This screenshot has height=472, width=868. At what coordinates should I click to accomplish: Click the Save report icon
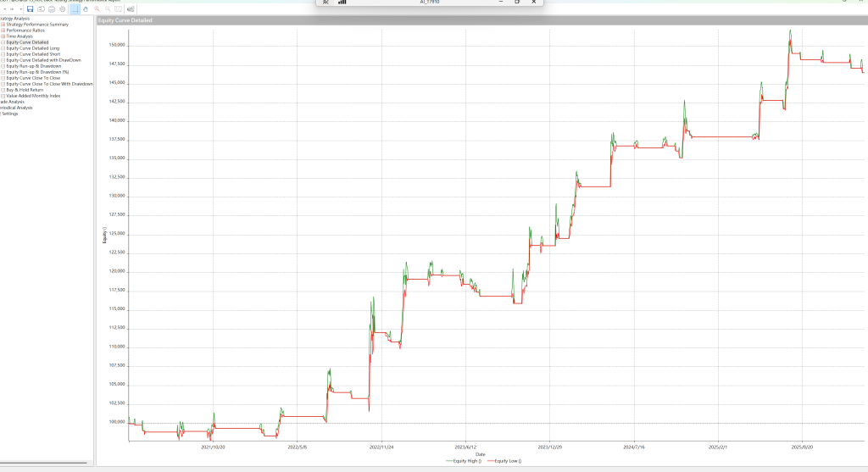[30, 8]
